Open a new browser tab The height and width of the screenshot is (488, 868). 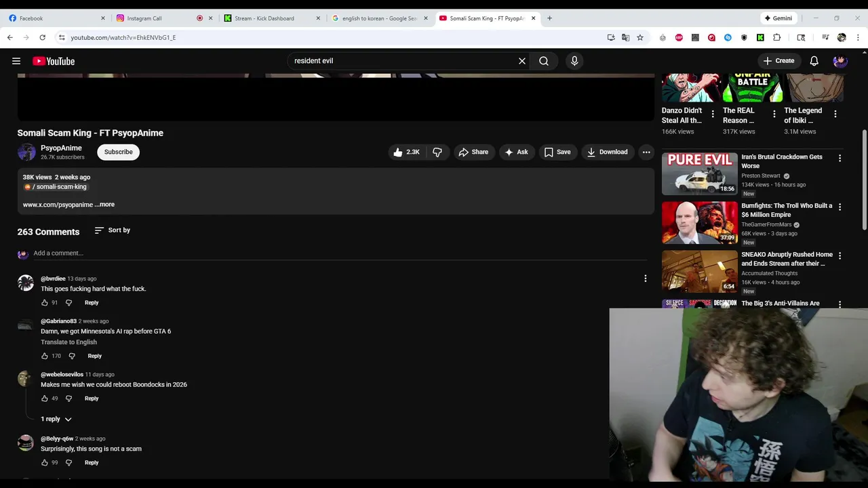coord(550,18)
